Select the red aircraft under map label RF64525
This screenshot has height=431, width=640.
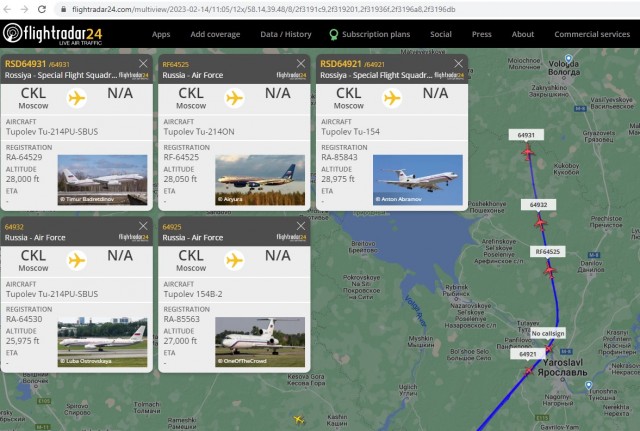pyautogui.click(x=550, y=270)
